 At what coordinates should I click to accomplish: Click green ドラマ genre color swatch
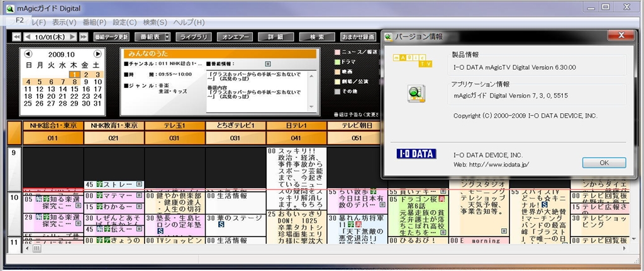click(338, 62)
